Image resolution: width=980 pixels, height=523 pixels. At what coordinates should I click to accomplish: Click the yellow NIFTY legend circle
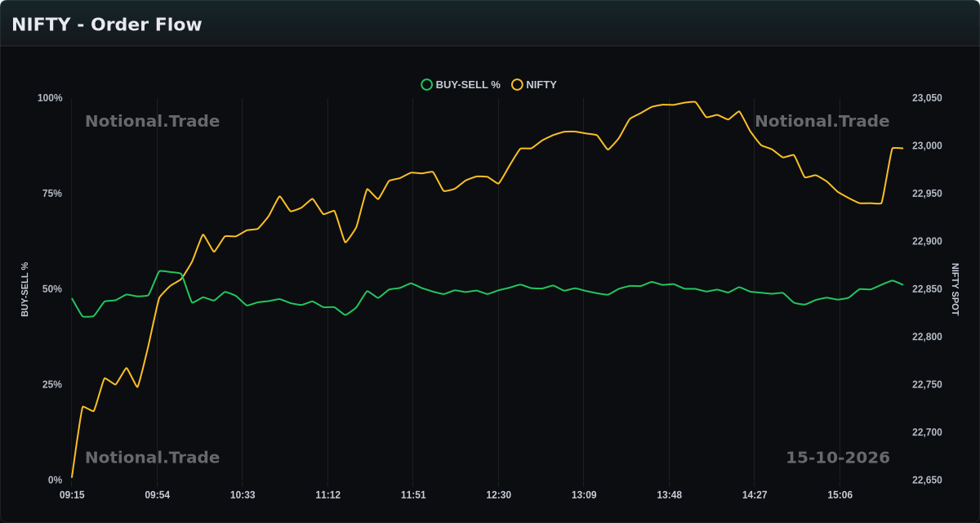(517, 84)
